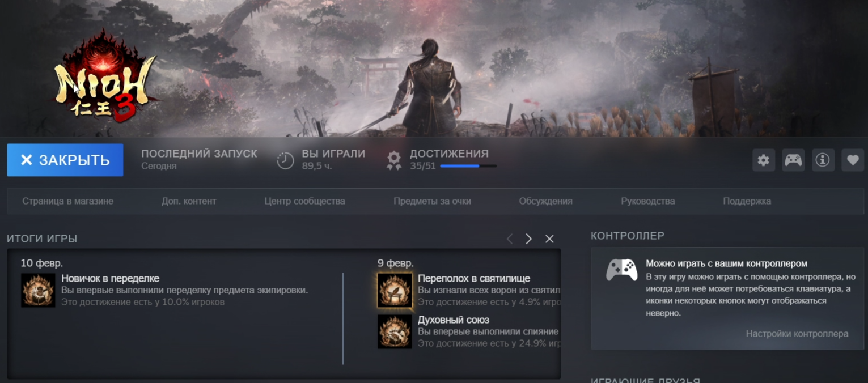Image resolution: width=868 pixels, height=383 pixels.
Task: Go to previous game summary arrow
Action: (x=510, y=239)
